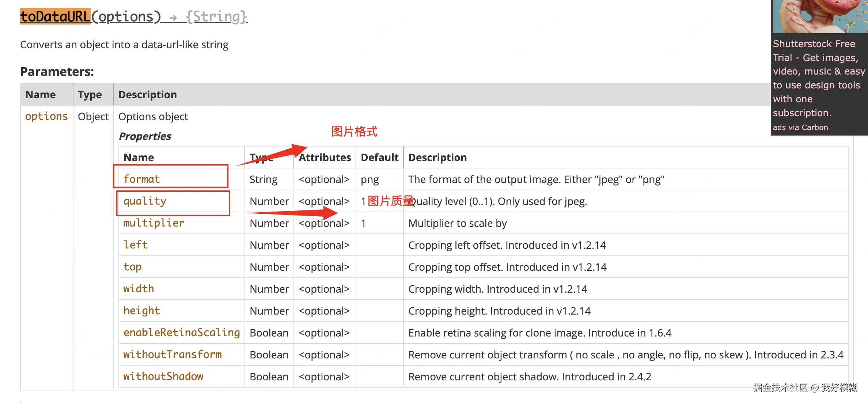This screenshot has width=868, height=403.
Task: Click the Attributes column header
Action: tap(325, 157)
